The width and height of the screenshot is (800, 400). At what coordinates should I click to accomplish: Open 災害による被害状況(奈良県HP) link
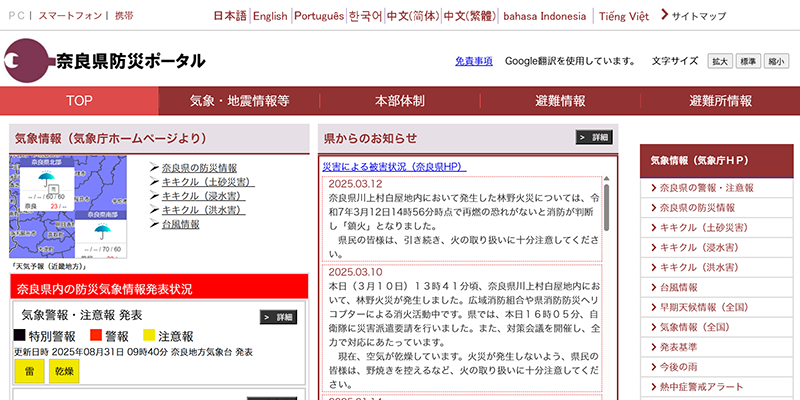tap(394, 166)
